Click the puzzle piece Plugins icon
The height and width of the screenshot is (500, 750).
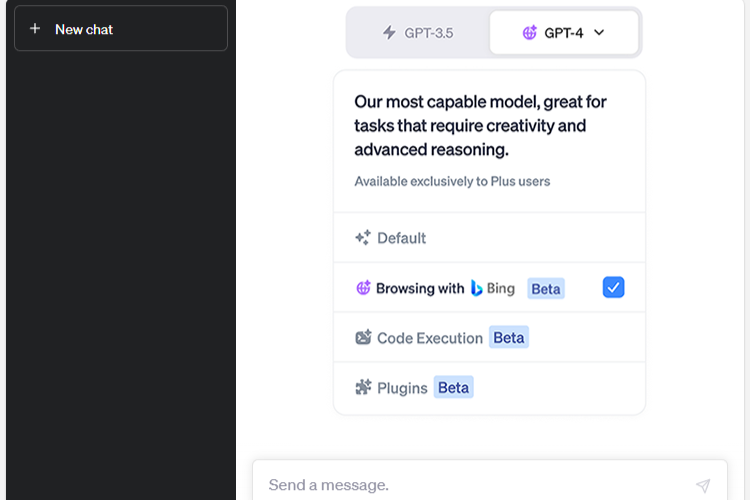point(363,388)
